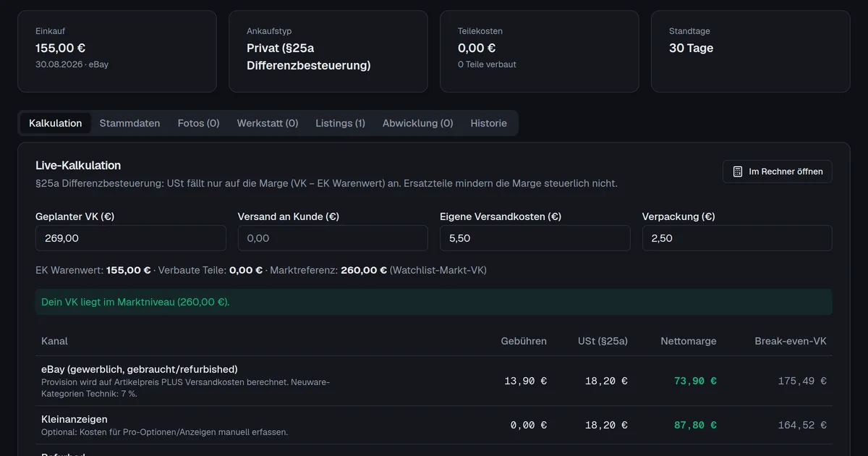Click USt value 18,20 € in eBay row

(x=606, y=381)
